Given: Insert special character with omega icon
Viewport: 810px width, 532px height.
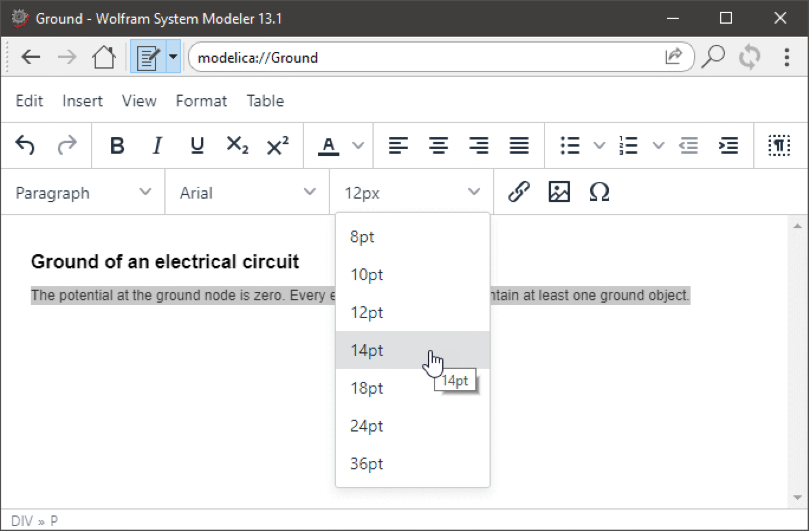Looking at the screenshot, I should point(599,192).
